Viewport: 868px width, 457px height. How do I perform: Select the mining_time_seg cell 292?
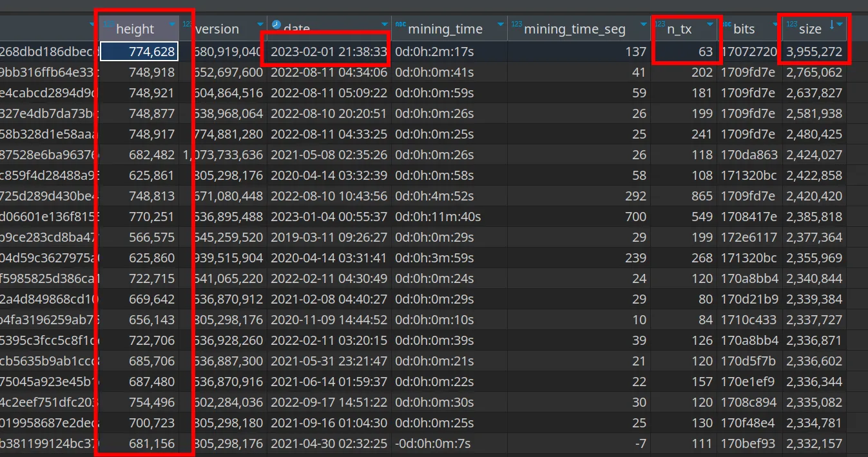click(579, 196)
